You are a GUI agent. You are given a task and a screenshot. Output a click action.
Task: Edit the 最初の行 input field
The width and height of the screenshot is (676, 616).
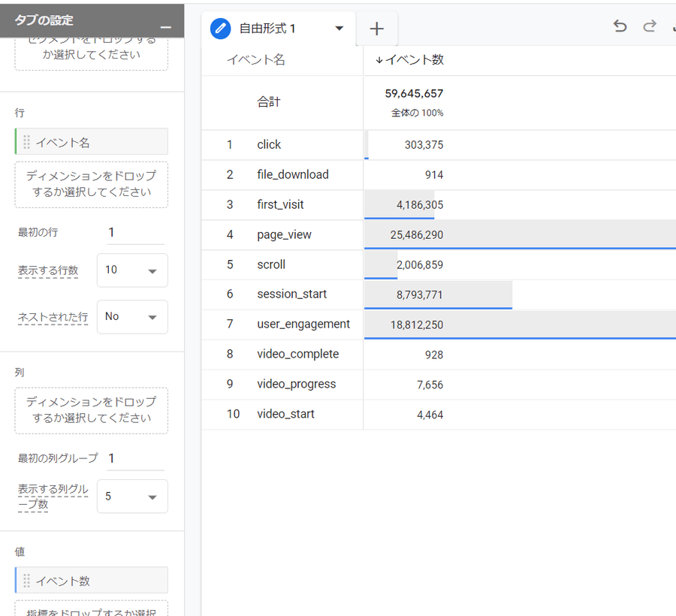(135, 233)
